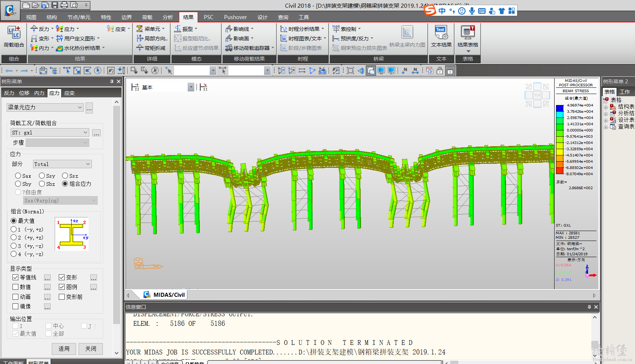Switch to the PSC ribbon tab

(x=209, y=17)
